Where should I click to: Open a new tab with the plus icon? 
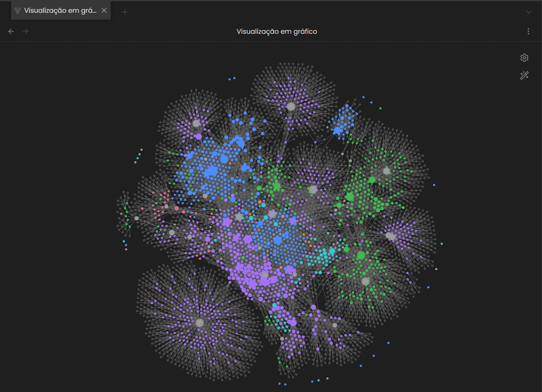click(x=125, y=12)
